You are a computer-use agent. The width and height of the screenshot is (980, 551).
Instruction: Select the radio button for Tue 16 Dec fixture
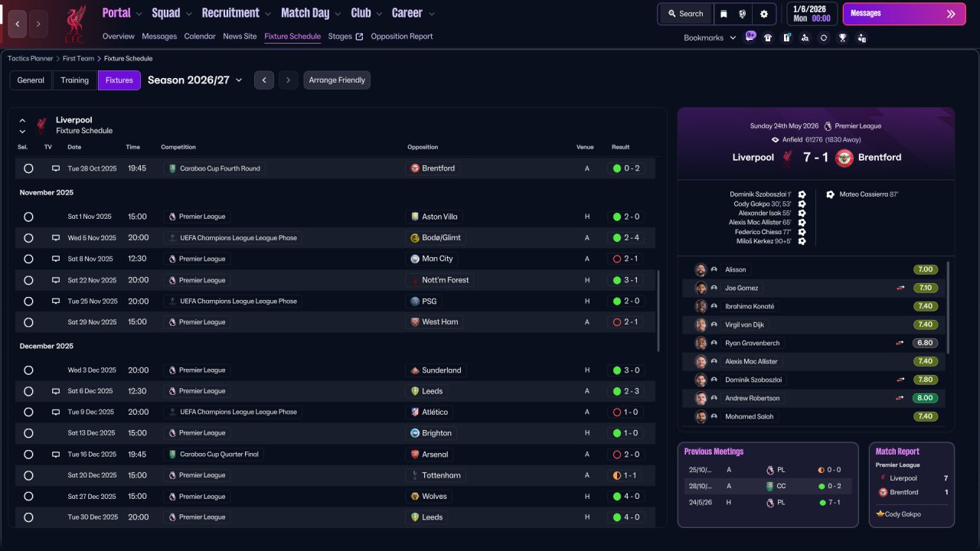click(28, 455)
